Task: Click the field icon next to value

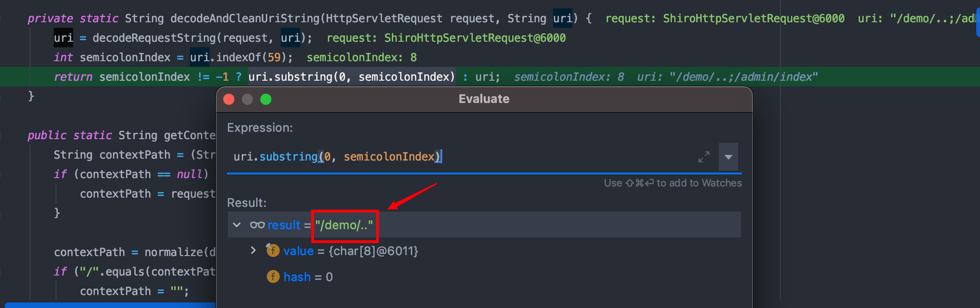Action: click(x=273, y=250)
